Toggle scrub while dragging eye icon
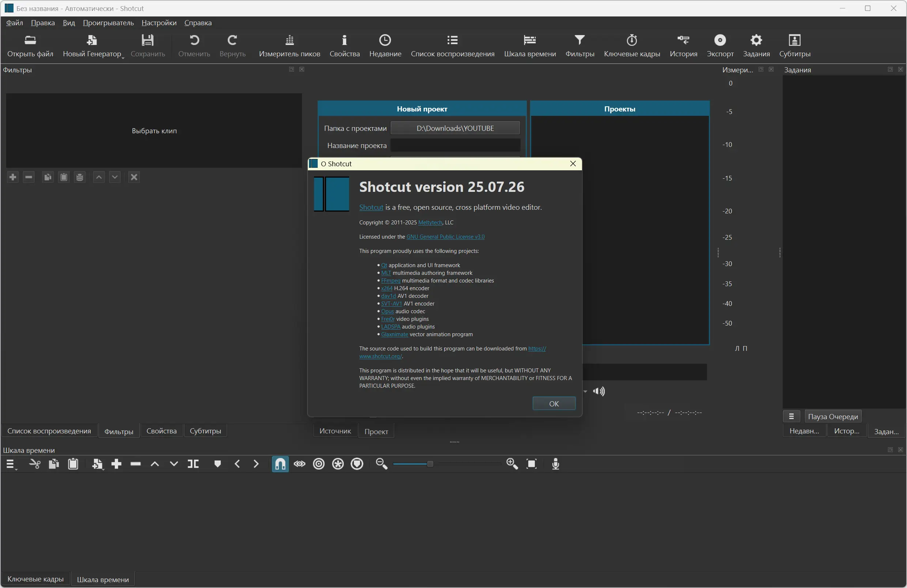The image size is (907, 588). tap(299, 464)
